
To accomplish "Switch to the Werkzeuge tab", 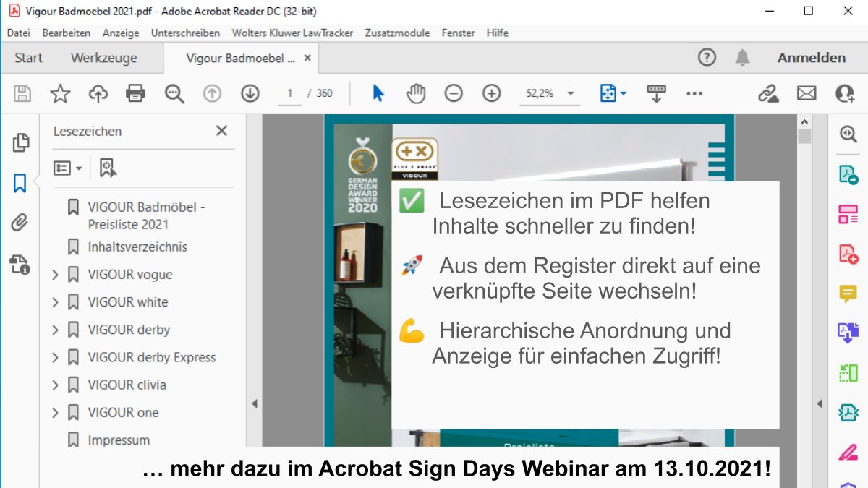I will click(103, 58).
